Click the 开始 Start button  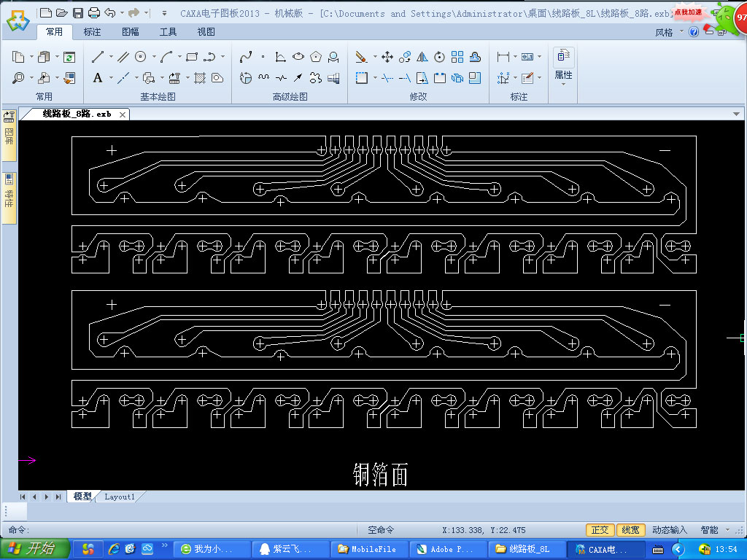36,549
